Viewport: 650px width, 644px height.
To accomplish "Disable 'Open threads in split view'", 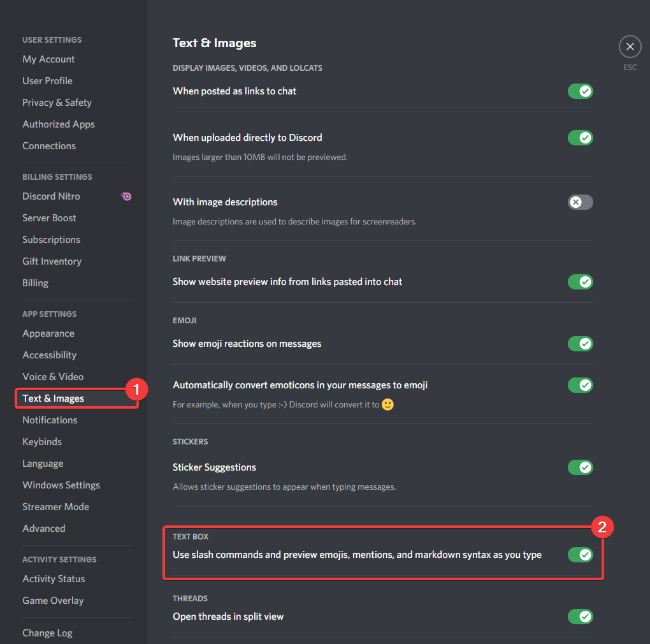I will (580, 617).
